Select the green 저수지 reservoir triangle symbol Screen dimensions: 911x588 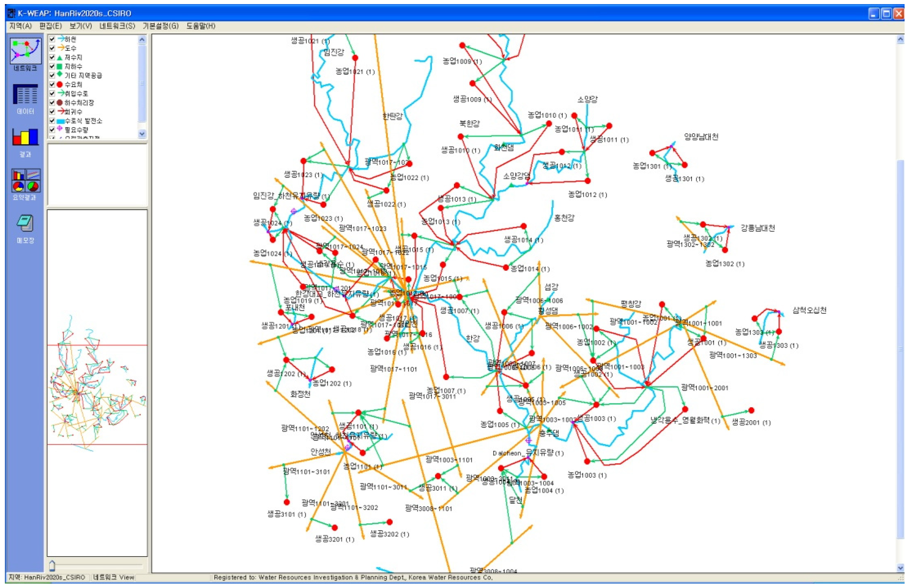pos(60,58)
